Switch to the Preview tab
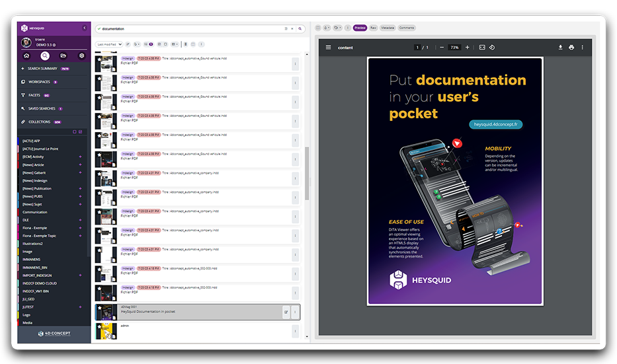 pyautogui.click(x=360, y=28)
